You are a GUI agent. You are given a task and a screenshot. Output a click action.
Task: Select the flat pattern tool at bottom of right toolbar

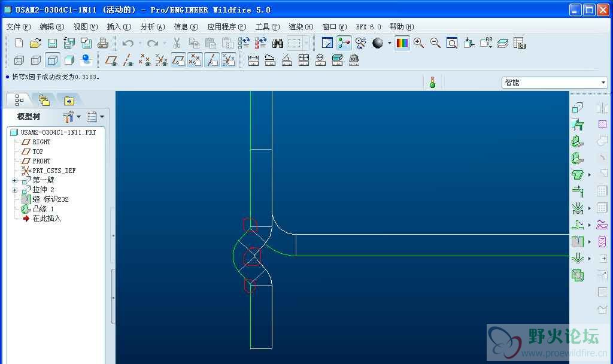tap(578, 275)
